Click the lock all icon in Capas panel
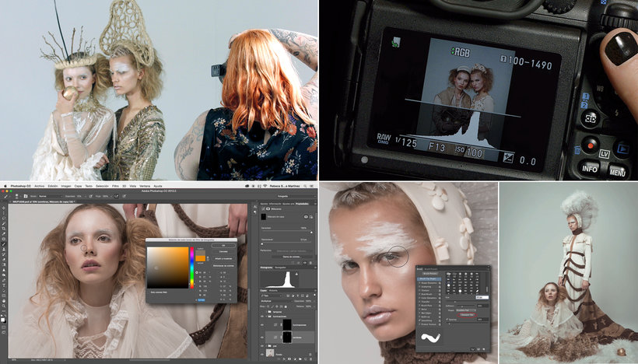 [x=286, y=306]
